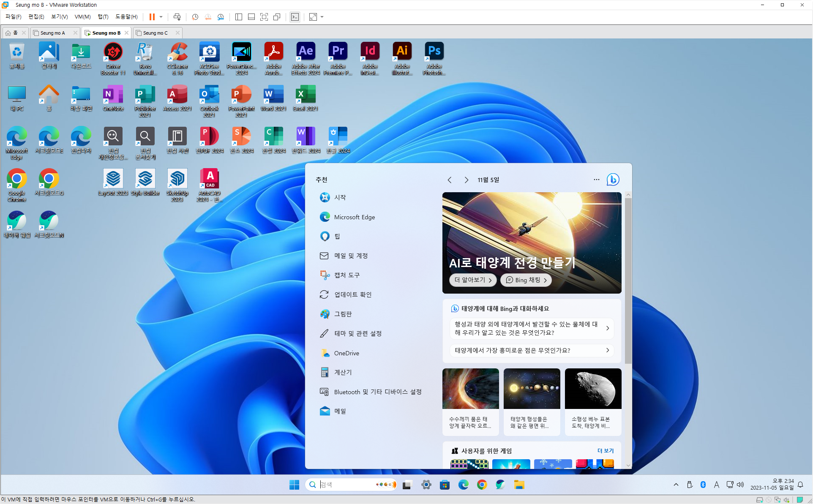This screenshot has height=504, width=813.
Task: Expand the stretch guest dropdown arrow
Action: (x=322, y=17)
